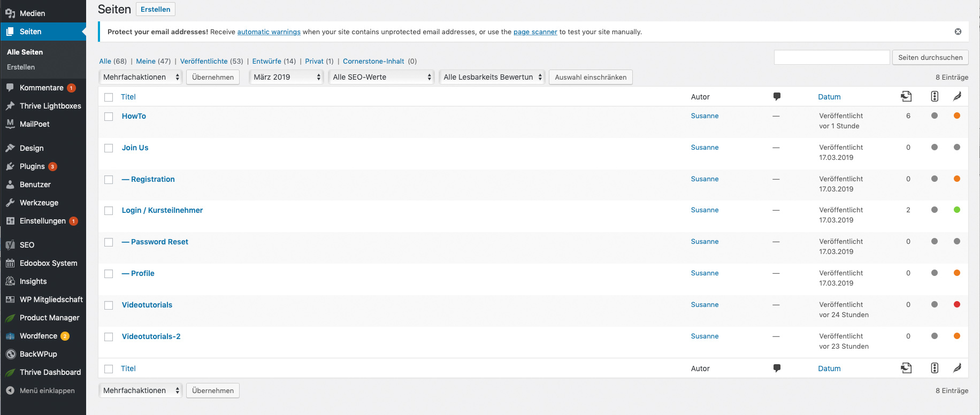Image resolution: width=980 pixels, height=415 pixels.
Task: Toggle the select-all checkbox in table header
Action: pos(109,97)
